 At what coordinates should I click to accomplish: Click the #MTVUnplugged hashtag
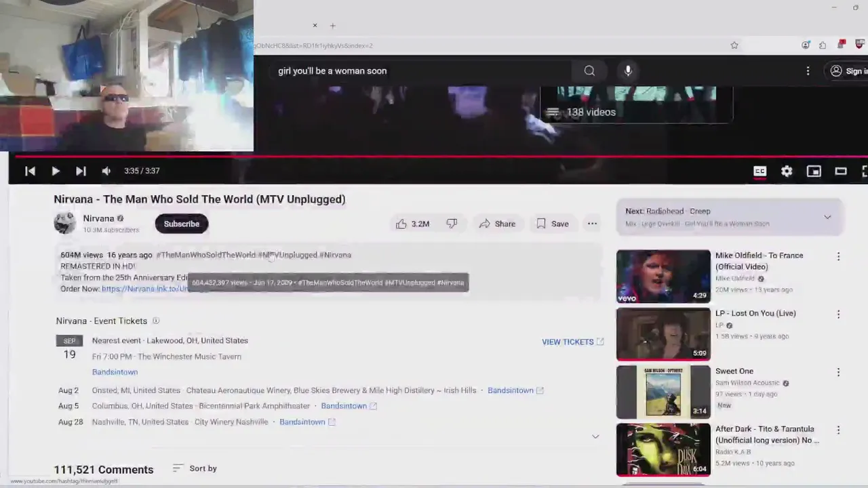288,255
